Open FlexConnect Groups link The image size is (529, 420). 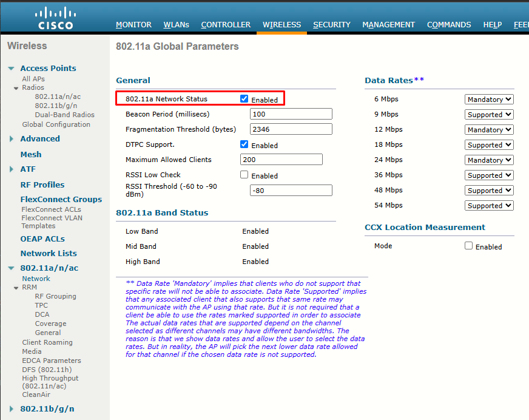tap(61, 199)
